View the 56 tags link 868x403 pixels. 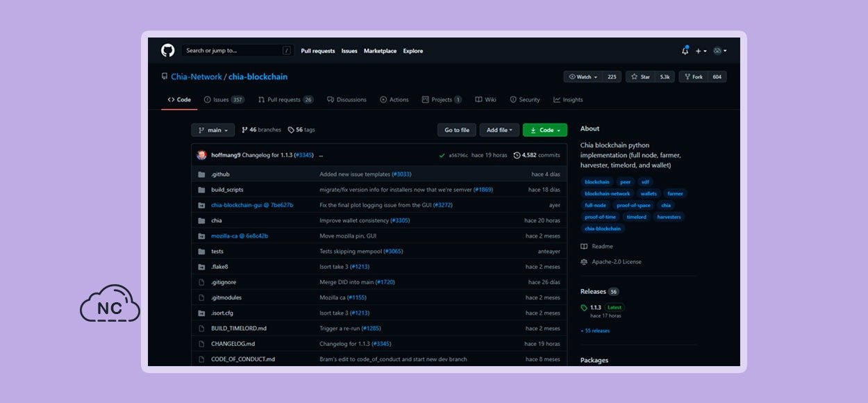pyautogui.click(x=301, y=130)
